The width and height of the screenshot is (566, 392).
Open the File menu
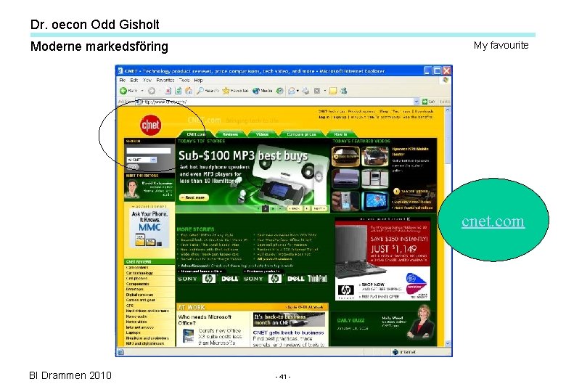click(x=123, y=80)
